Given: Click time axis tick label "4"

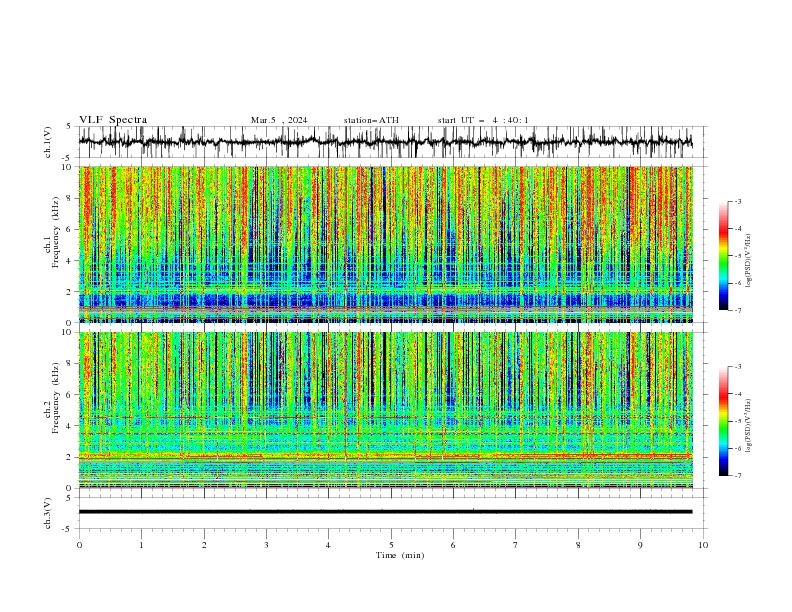Looking at the screenshot, I should pos(328,545).
